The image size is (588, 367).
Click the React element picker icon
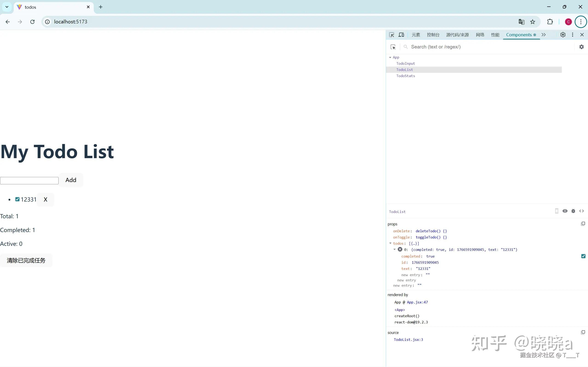(x=393, y=47)
